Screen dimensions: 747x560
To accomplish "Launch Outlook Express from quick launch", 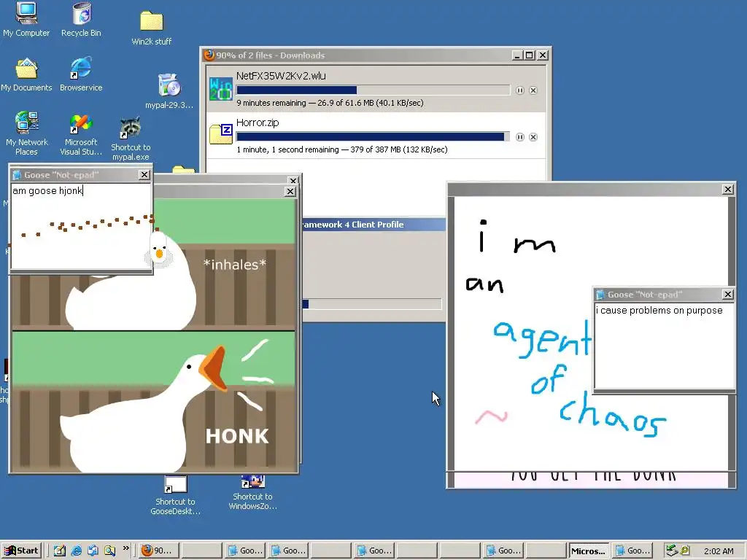I will pos(93,551).
